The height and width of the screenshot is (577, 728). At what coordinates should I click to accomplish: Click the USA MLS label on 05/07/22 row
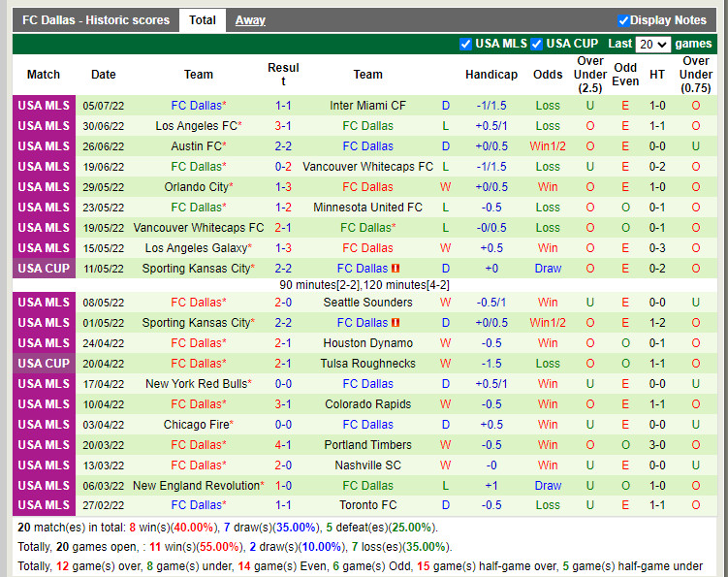[x=44, y=106]
